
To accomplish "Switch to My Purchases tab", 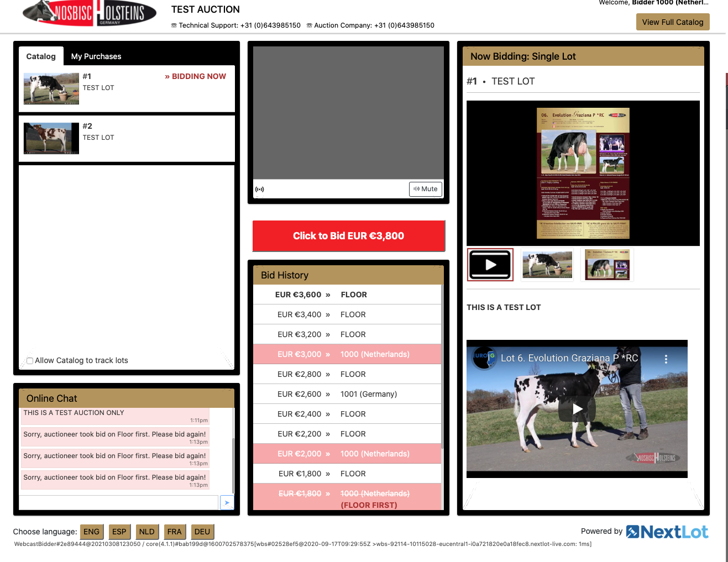I will coord(96,56).
